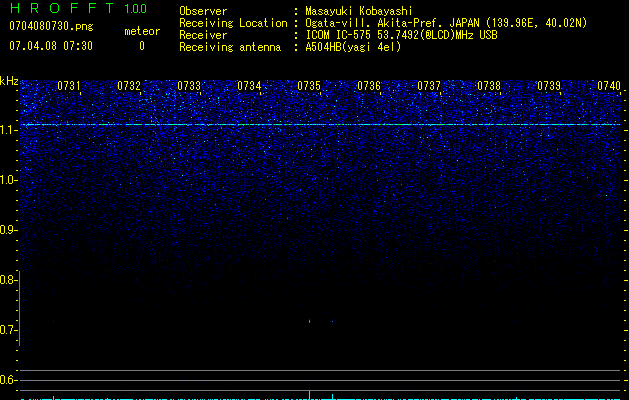Click the 0735 time marker
The image size is (629, 400).
click(309, 86)
